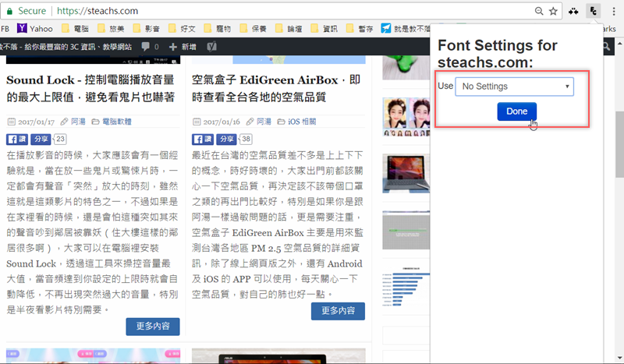Open the 電腦 bookmarks folder

[75, 28]
